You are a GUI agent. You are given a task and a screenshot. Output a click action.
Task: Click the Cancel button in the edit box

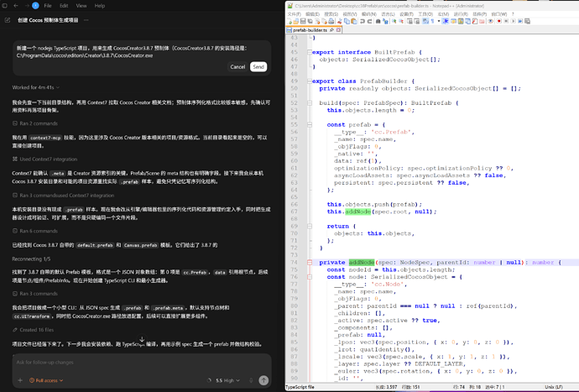(237, 67)
